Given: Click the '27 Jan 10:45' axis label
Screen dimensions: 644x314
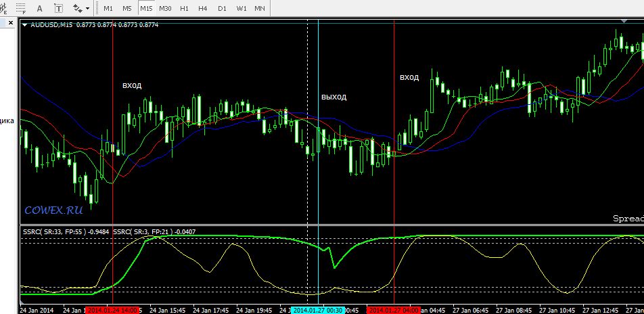Looking at the screenshot, I should point(557,311).
